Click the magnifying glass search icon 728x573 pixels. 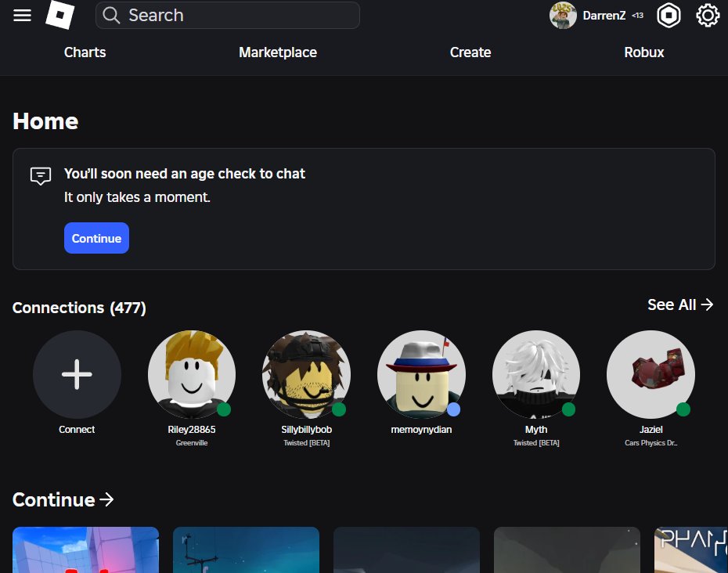[x=111, y=16]
